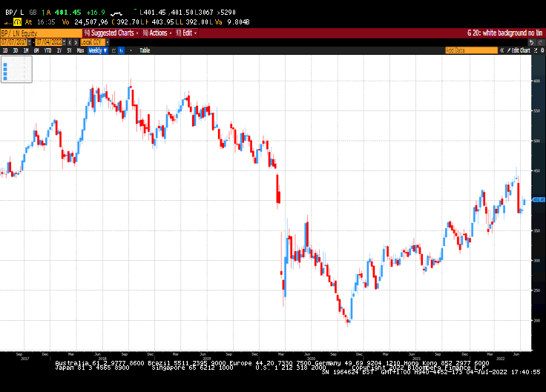This screenshot has height=392, width=546.
Task: Click the yellow gauge icon near At
Action: [x=17, y=22]
